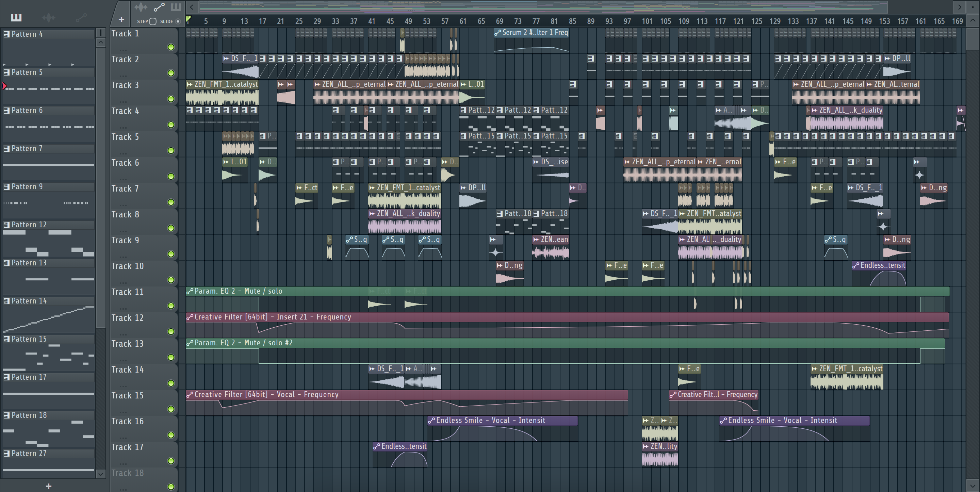Click audio icon of ZEN_FMT_1..catalyst clip on Track 3
This screenshot has height=492, width=980.
pos(190,84)
